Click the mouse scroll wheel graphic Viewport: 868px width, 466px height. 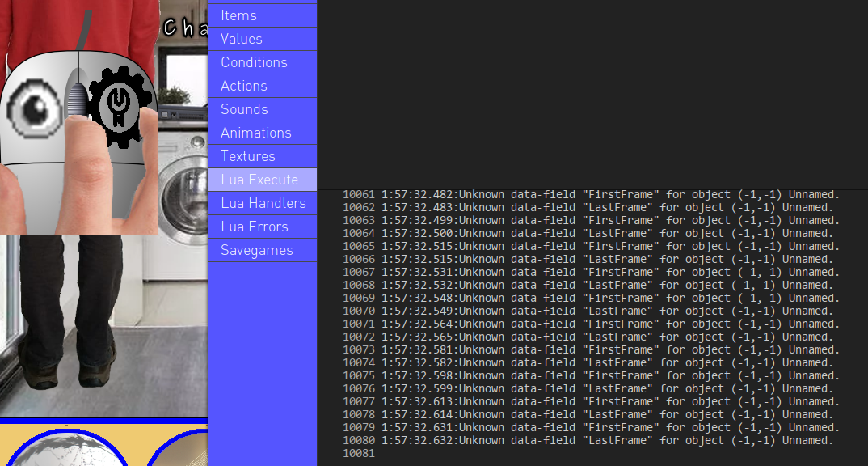pyautogui.click(x=77, y=100)
